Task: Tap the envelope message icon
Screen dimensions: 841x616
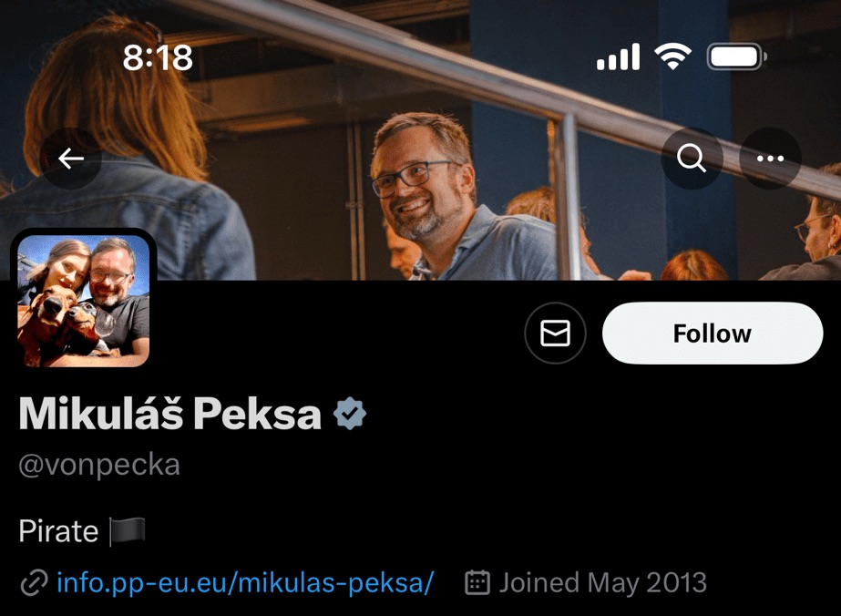Action: coord(555,334)
